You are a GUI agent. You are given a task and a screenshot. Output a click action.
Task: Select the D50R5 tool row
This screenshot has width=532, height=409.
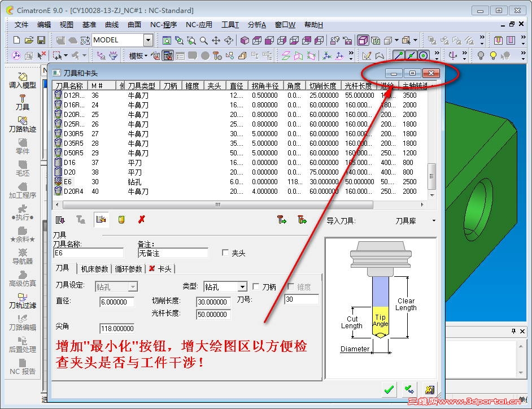tap(240, 153)
